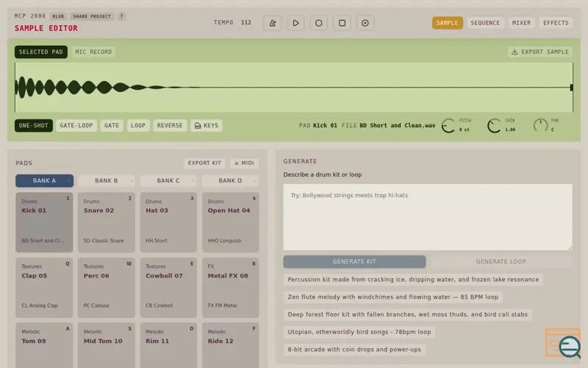
Task: Click Share Project
Action: coord(92,16)
